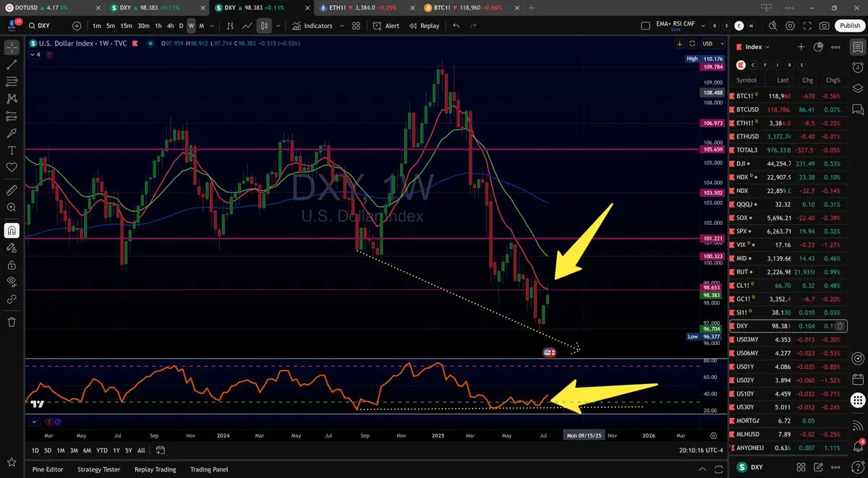Image resolution: width=868 pixels, height=478 pixels.
Task: Select the line chart style icon
Action: click(247, 25)
